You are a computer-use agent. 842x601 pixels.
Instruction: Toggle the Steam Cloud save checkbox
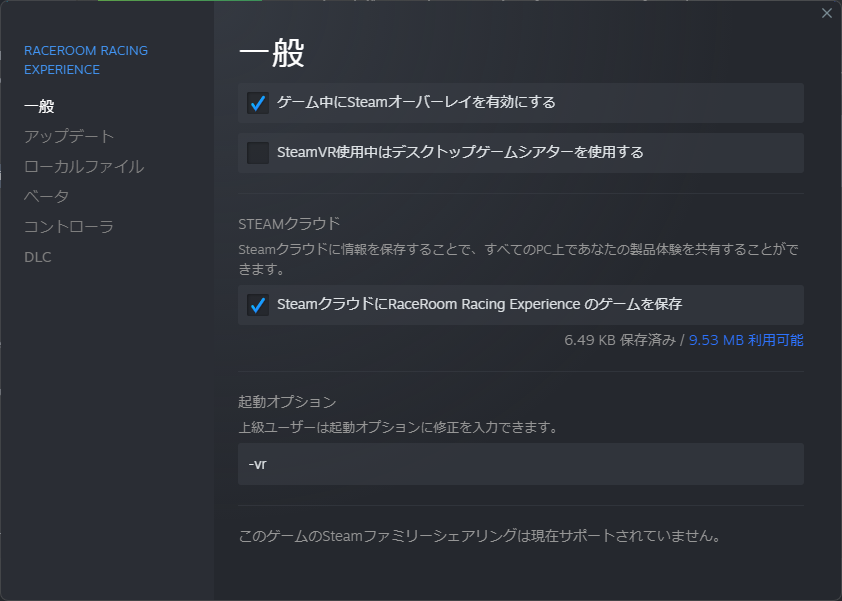point(258,305)
